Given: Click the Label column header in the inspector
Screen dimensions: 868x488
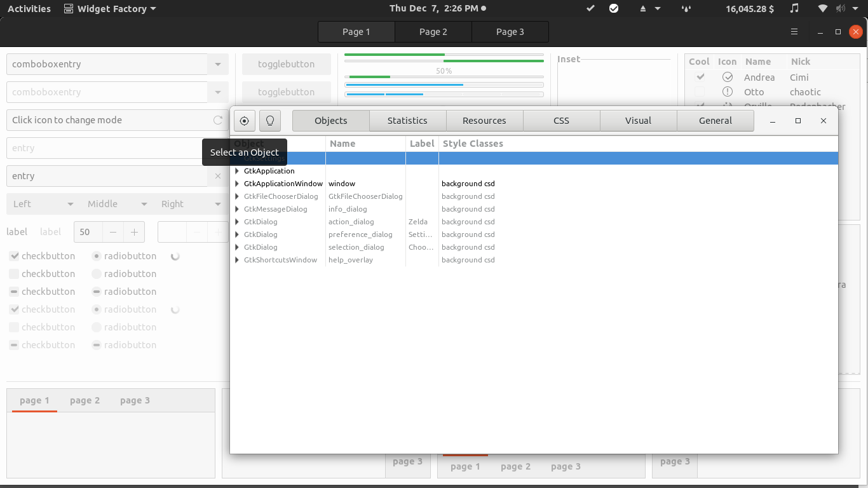Looking at the screenshot, I should pos(423,144).
